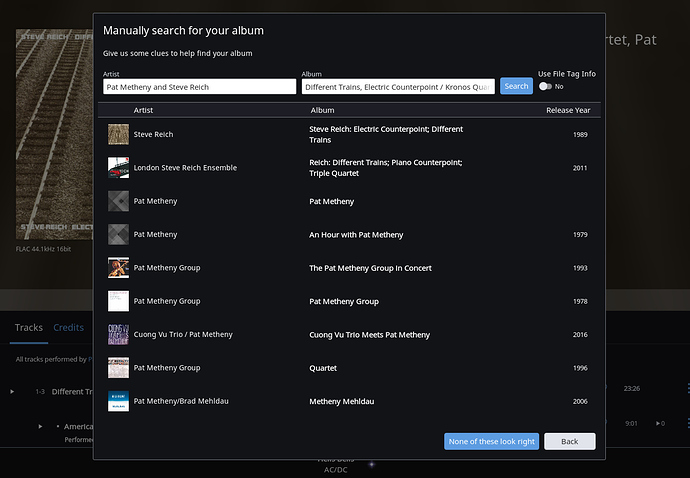
Task: Click AC/DC now playing artist text
Action: (335, 470)
